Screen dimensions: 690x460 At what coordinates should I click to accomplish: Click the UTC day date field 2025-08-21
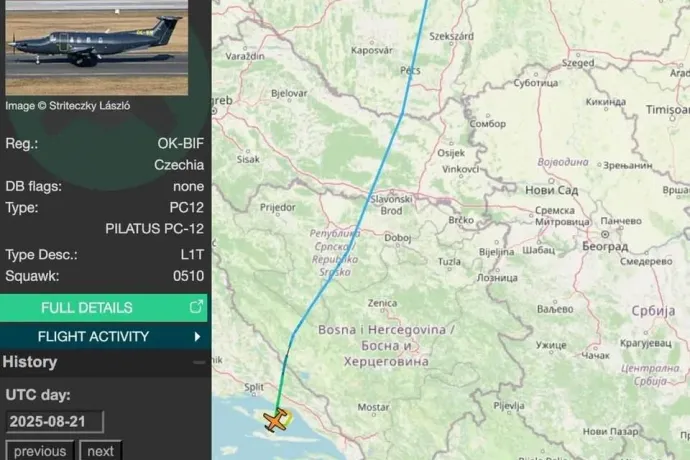(x=55, y=422)
